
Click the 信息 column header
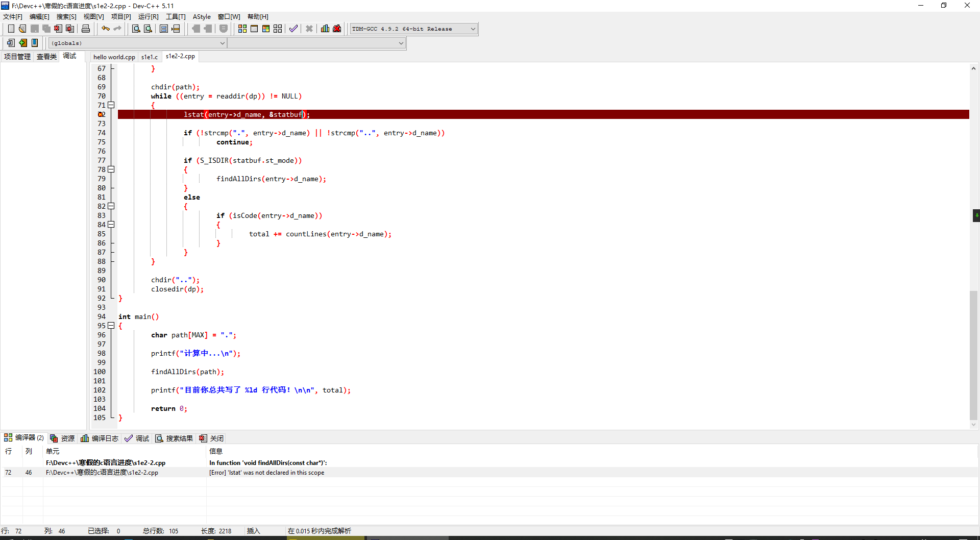(592, 451)
